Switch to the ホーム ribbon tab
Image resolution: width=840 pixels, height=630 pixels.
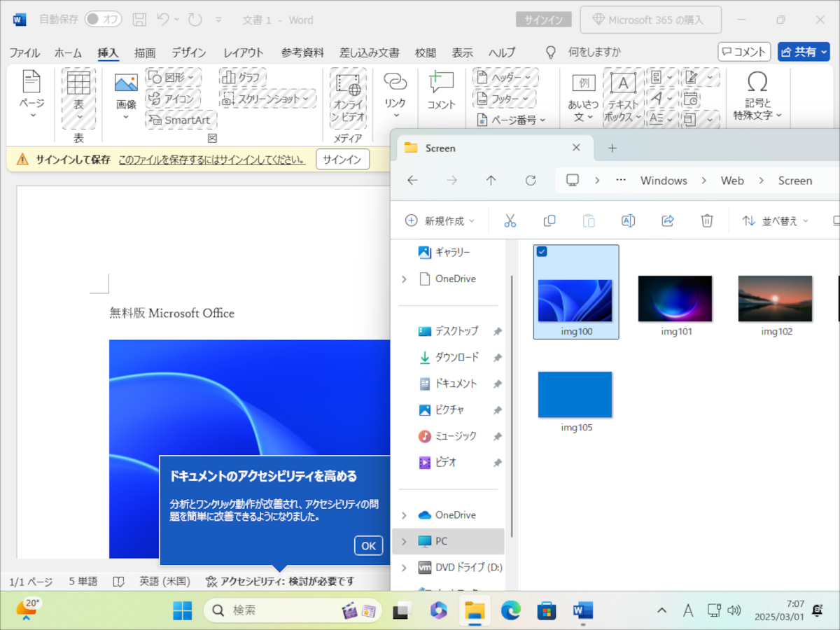pyautogui.click(x=67, y=52)
